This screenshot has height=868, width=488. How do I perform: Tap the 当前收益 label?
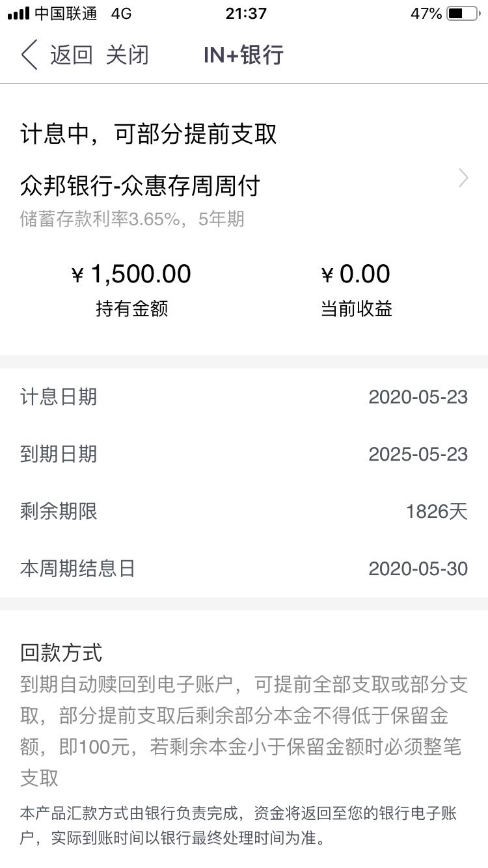tap(356, 308)
